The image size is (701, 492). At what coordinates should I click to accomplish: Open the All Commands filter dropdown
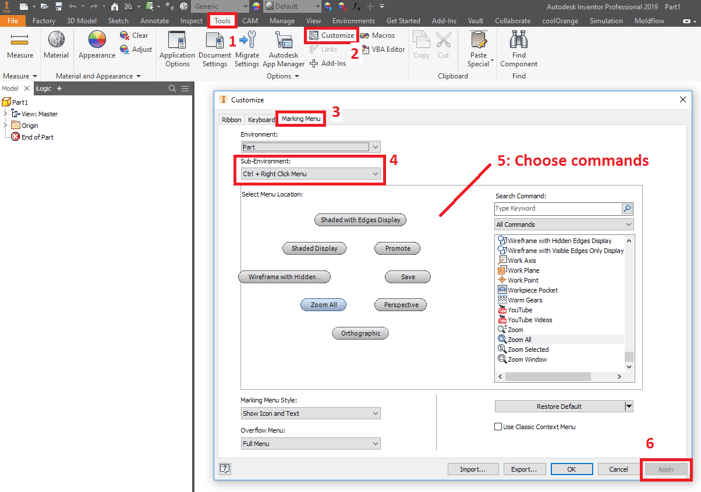tap(564, 224)
